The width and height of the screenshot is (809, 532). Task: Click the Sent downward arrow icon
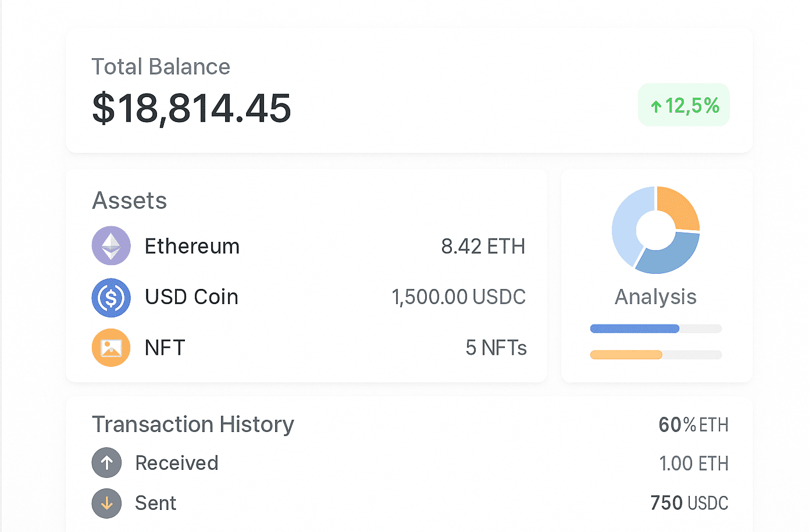tap(106, 504)
